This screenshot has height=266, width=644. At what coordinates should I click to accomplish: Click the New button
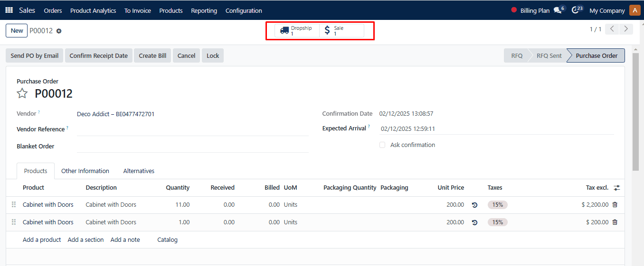pyautogui.click(x=17, y=30)
